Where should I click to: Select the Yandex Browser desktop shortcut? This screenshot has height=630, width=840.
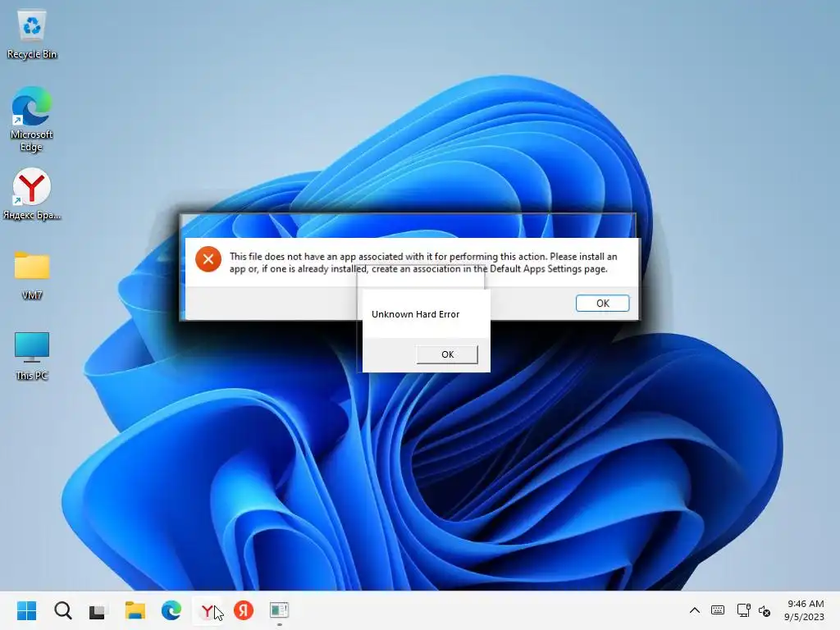32,194
